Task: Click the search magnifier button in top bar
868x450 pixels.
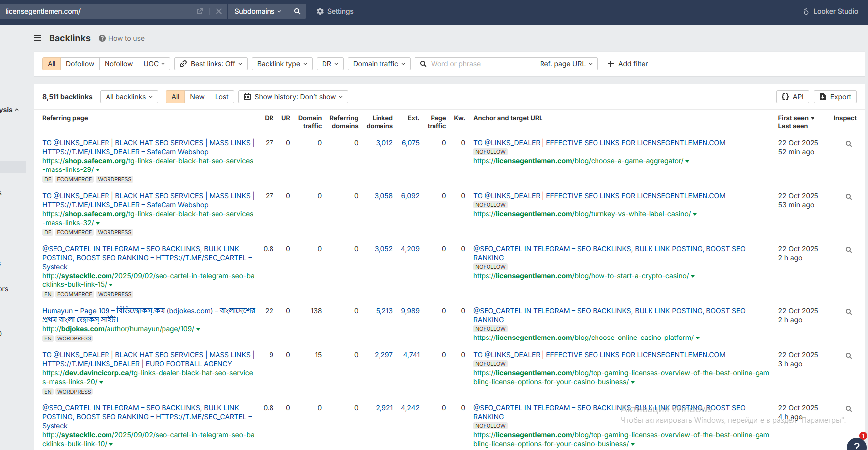Action: [297, 11]
